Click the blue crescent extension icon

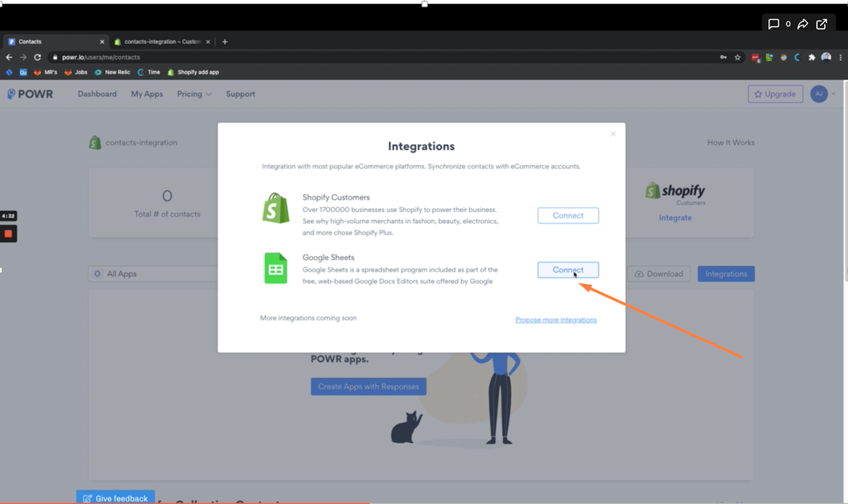(x=797, y=58)
